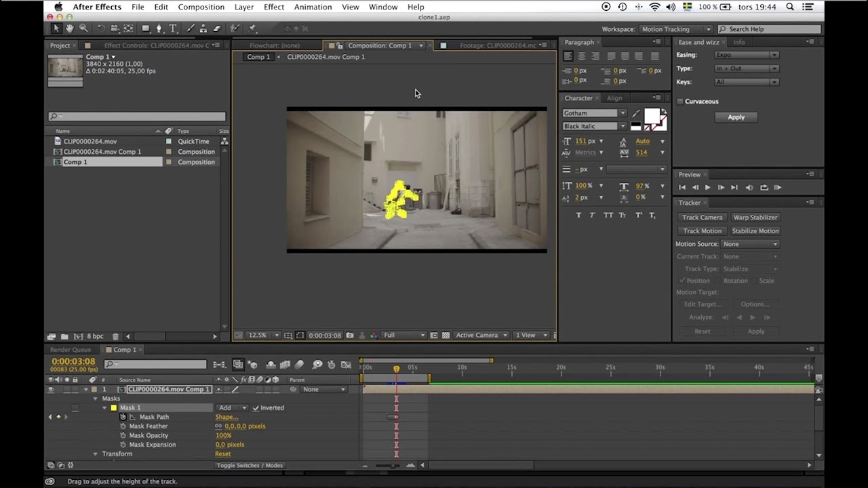Click the Search Help field

coord(770,29)
